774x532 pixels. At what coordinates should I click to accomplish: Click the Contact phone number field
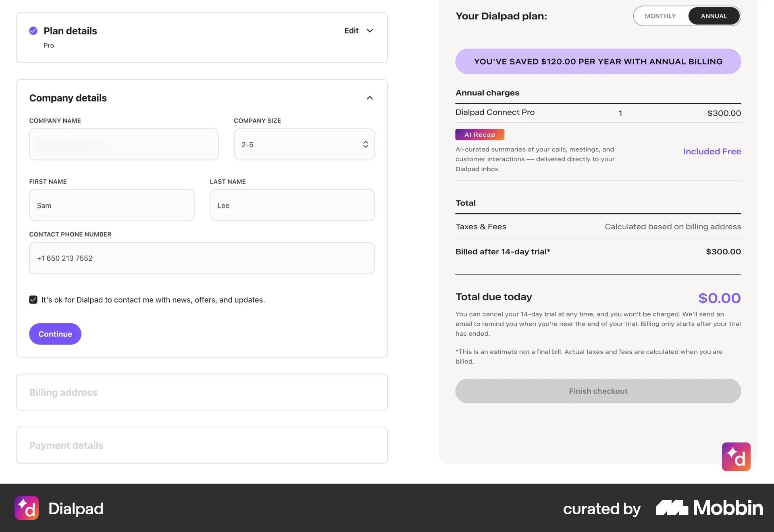[x=202, y=258]
